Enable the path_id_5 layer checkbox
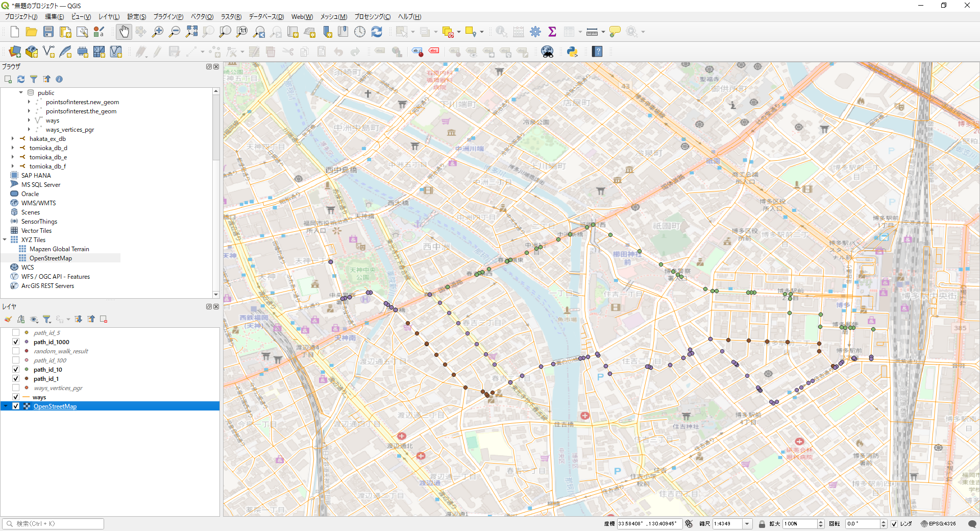This screenshot has width=980, height=531. click(16, 333)
